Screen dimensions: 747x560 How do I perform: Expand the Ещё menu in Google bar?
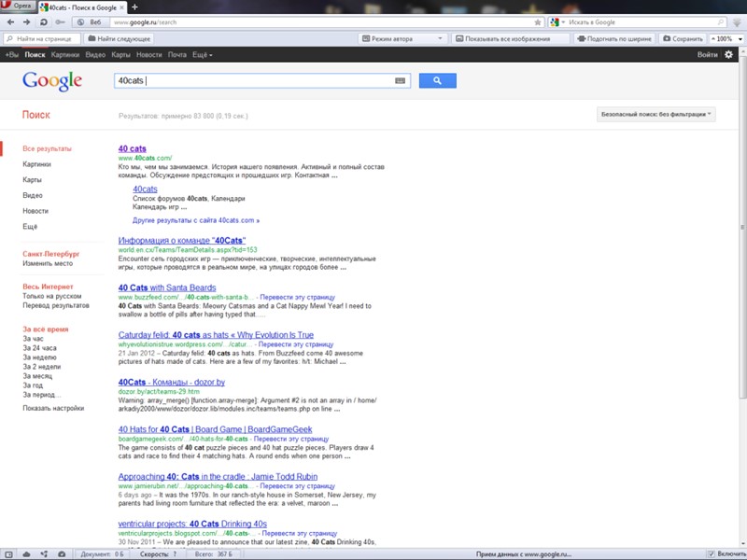203,55
